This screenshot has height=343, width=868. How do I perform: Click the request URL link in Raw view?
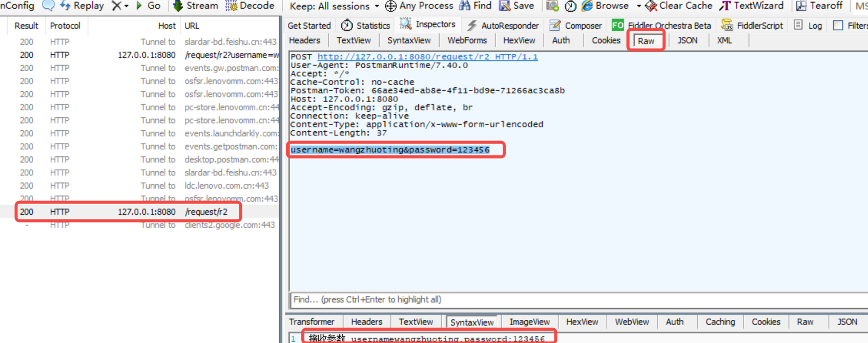pos(427,57)
